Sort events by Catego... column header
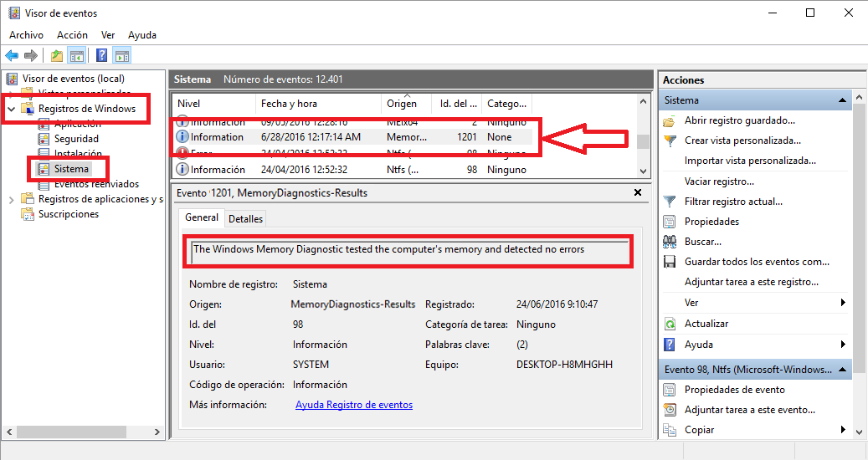Screen dimensions: 868x460 click(506, 104)
